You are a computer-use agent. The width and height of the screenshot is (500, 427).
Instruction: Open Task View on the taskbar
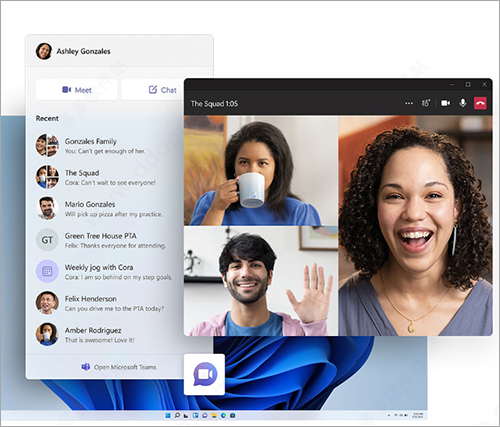pyautogui.click(x=186, y=415)
